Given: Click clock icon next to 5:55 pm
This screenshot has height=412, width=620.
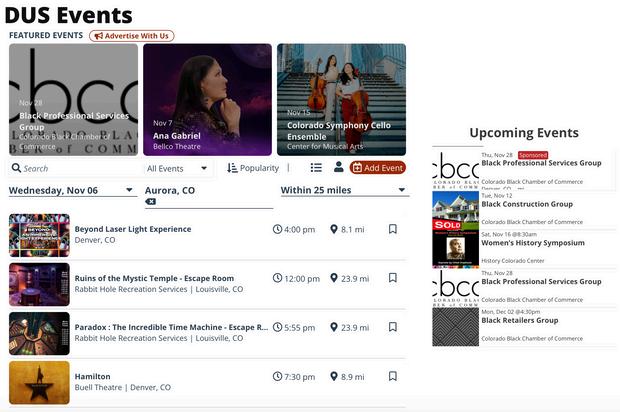Looking at the screenshot, I should [x=277, y=327].
